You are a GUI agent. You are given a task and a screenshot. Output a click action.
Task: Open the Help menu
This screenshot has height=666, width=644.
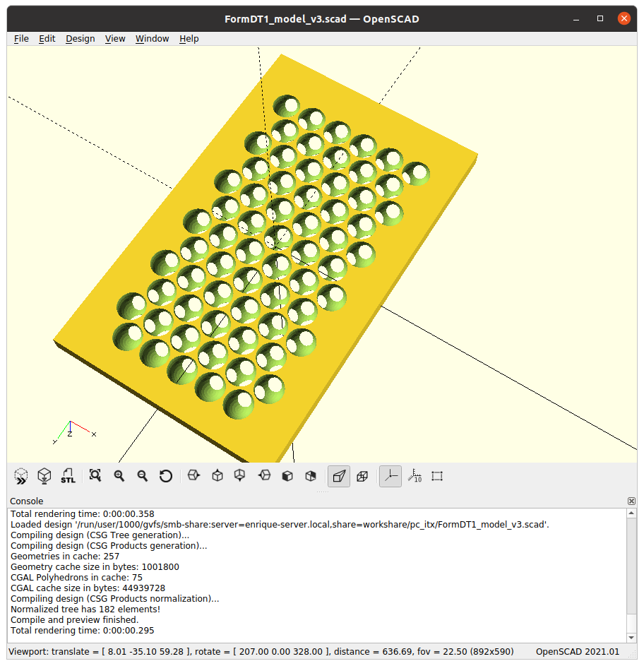tap(189, 39)
